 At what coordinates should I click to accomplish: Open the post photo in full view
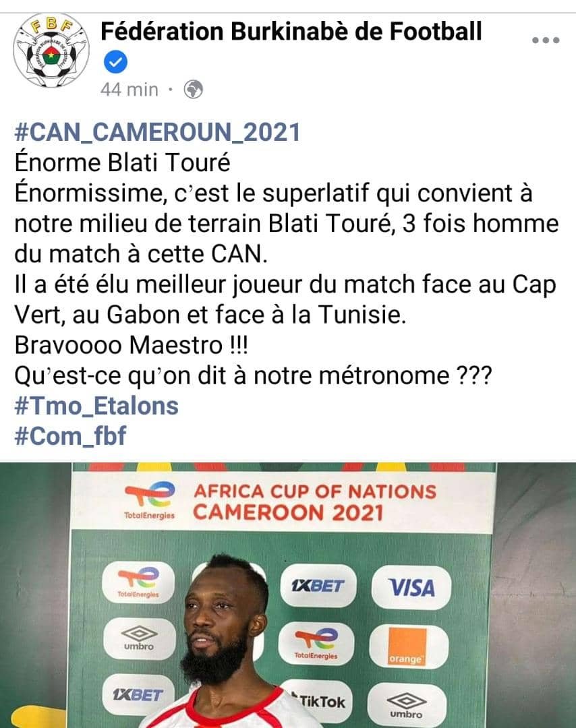coord(288,595)
